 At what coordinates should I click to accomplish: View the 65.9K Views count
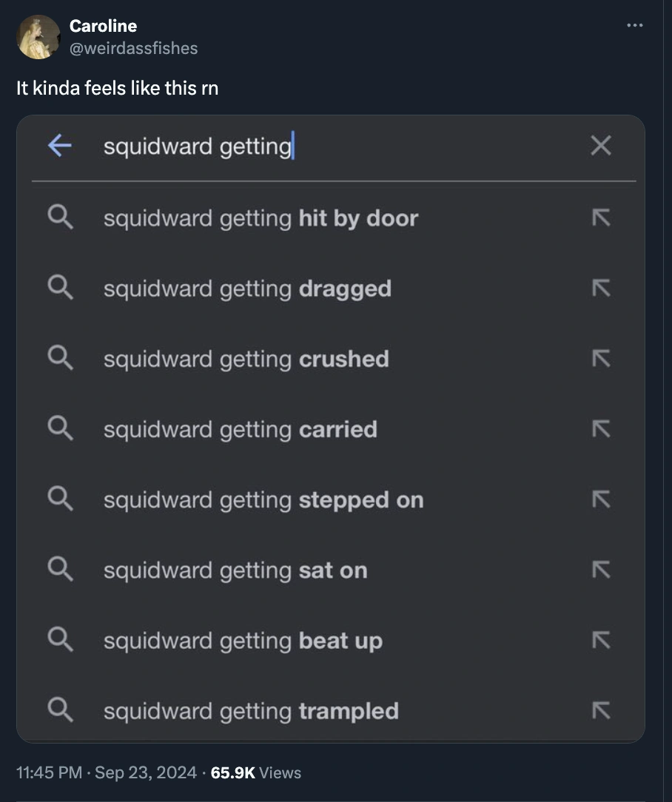[256, 773]
